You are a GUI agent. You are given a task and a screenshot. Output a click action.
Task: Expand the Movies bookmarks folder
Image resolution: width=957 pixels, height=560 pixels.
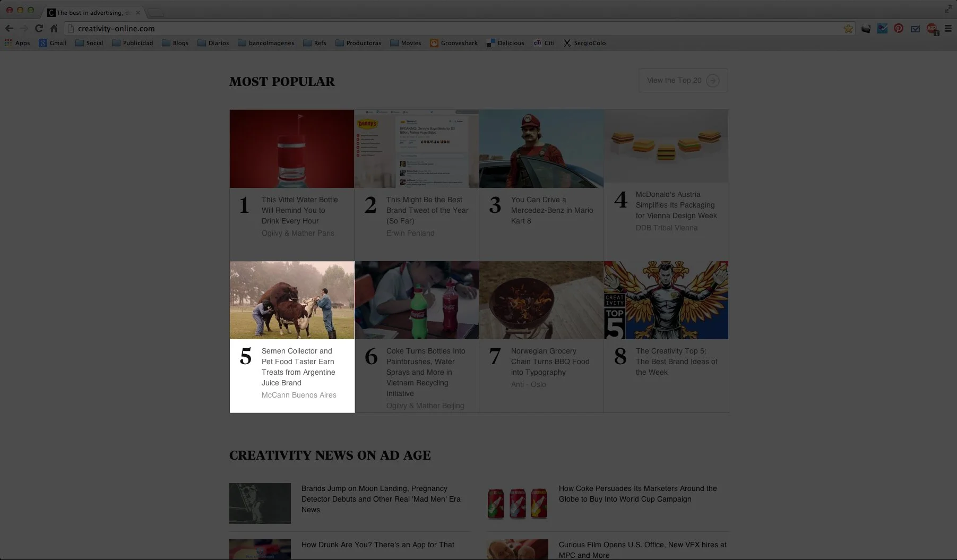406,43
